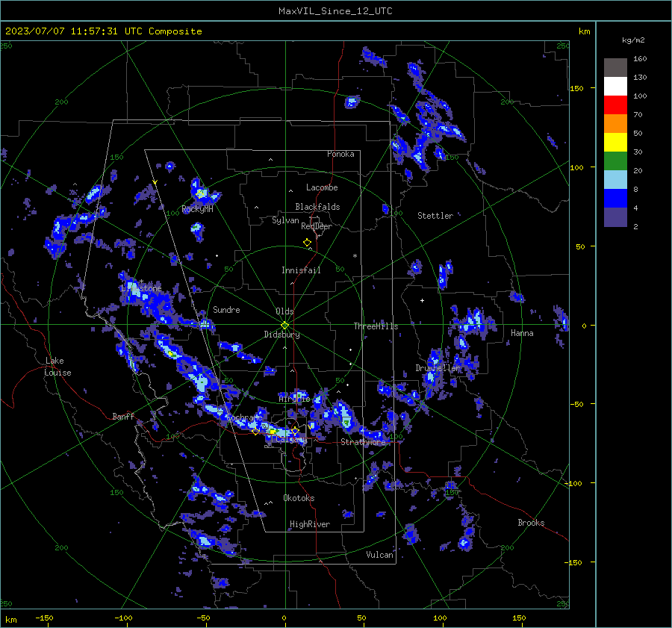This screenshot has width=672, height=628.
Task: Click the yellow marker above RockyMH
Action: [199, 194]
